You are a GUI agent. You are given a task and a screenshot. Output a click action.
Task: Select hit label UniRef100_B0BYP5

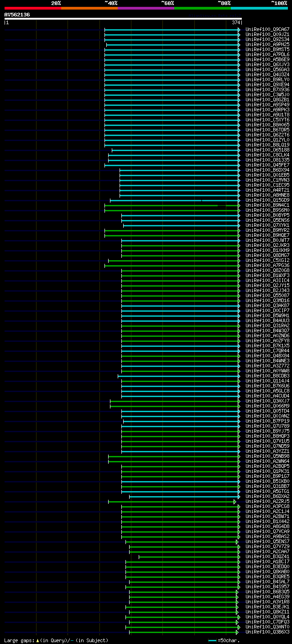[x=267, y=215]
